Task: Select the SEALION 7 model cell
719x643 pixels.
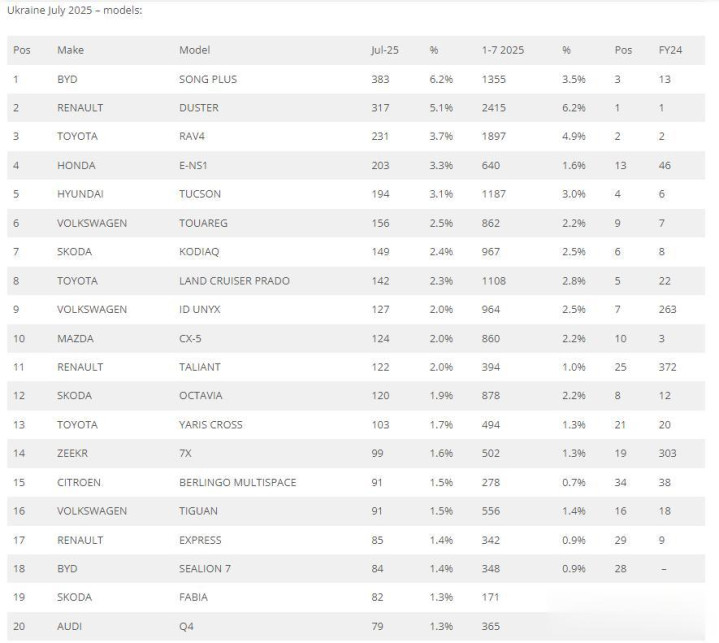Action: click(205, 569)
